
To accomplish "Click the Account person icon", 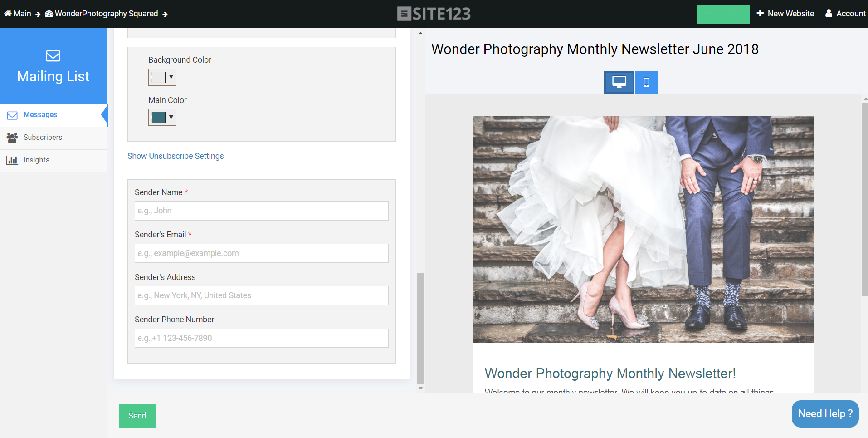I will click(829, 13).
